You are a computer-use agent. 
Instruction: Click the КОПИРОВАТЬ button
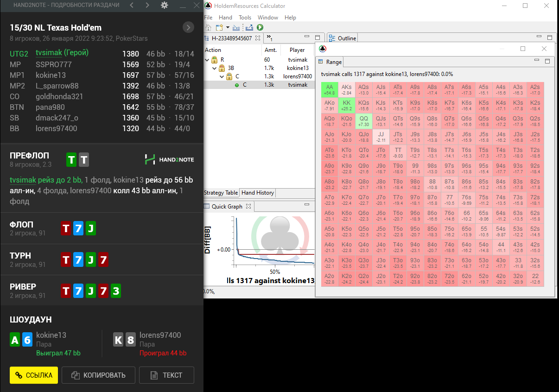click(98, 375)
